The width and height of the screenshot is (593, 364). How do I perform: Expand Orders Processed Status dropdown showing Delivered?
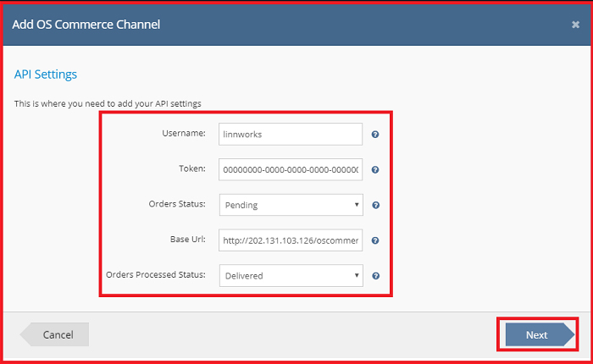[x=291, y=276]
